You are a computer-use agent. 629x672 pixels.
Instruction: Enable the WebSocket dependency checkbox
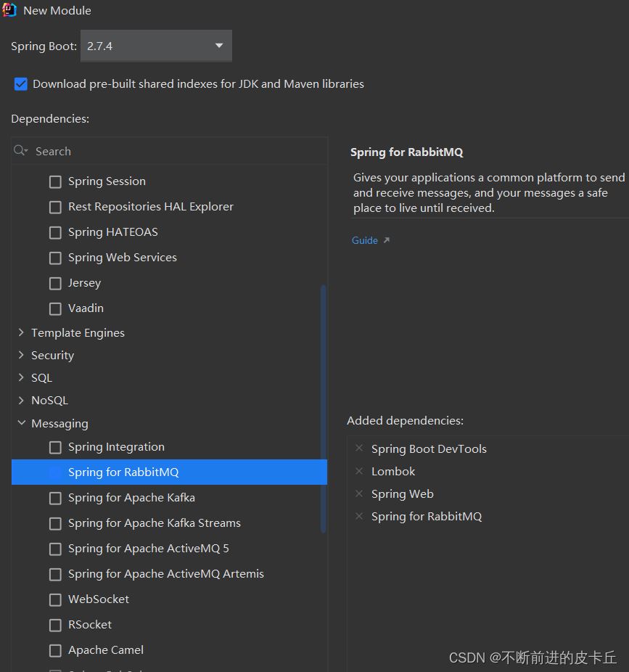point(55,599)
